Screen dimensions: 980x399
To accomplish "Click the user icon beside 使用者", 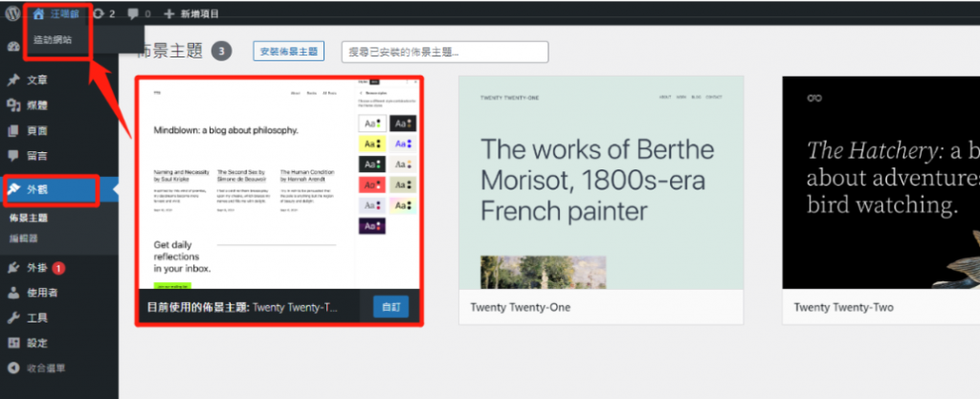I will (x=12, y=293).
